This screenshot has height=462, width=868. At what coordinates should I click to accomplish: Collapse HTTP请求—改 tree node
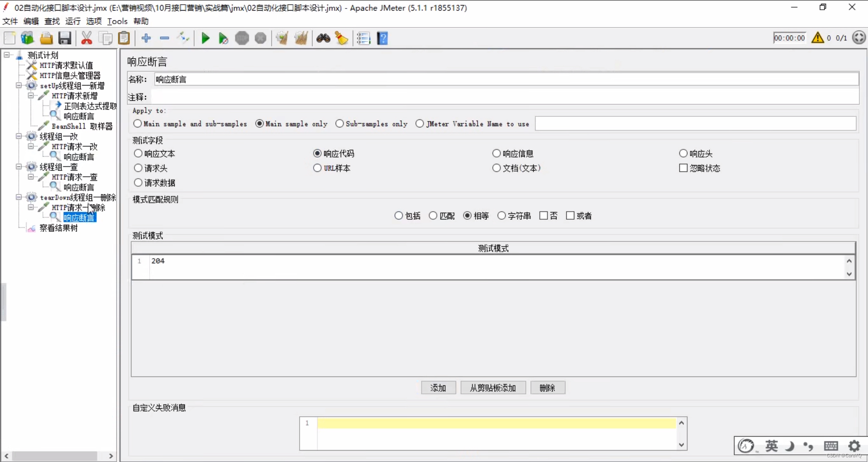point(31,146)
